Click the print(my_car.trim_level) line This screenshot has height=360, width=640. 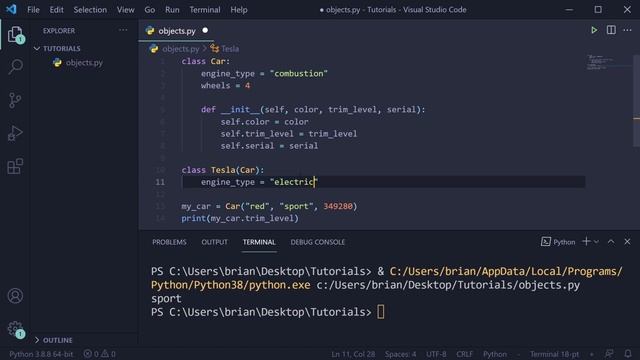tap(240, 218)
